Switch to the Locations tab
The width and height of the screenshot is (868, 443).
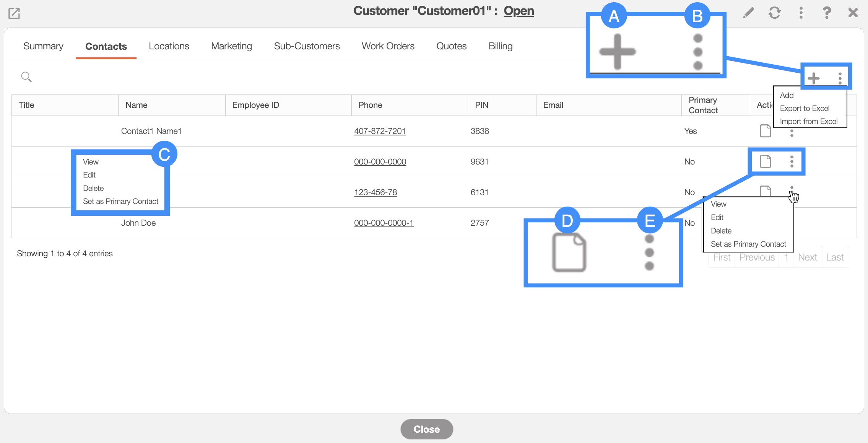click(x=169, y=46)
